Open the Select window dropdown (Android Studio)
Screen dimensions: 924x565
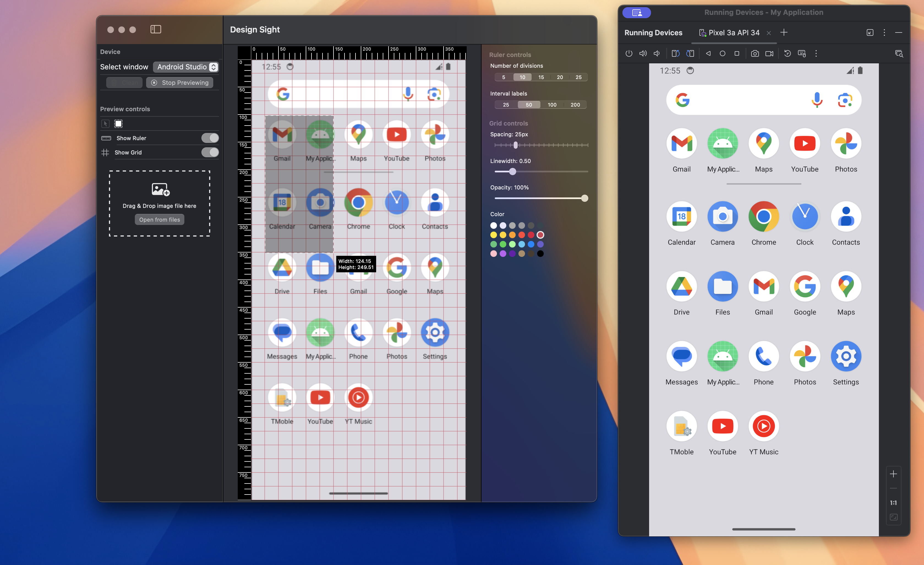point(186,67)
